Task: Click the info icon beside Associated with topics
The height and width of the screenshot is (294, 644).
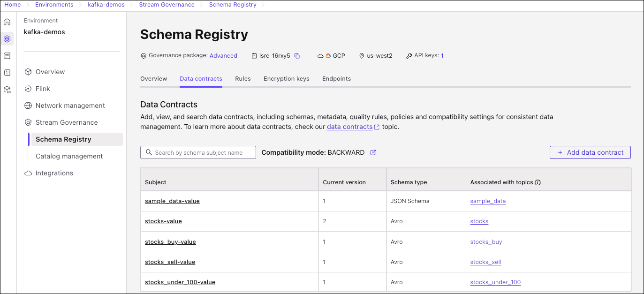Action: pyautogui.click(x=538, y=182)
